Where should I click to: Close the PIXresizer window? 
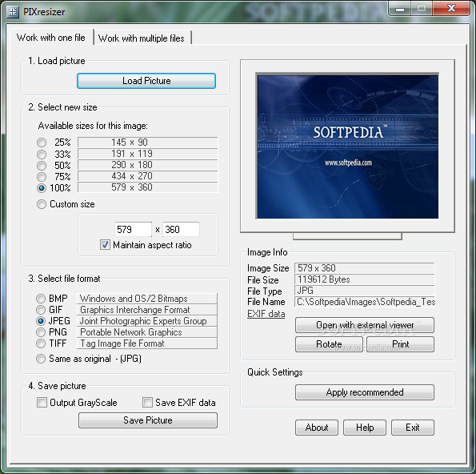point(451,9)
